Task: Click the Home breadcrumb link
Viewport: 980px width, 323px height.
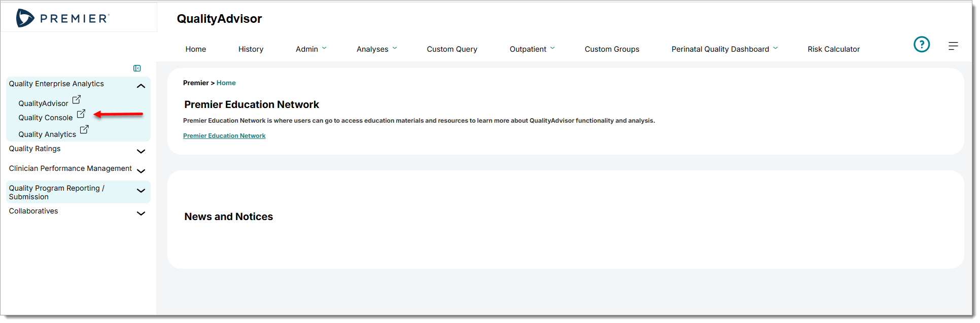Action: (x=226, y=83)
